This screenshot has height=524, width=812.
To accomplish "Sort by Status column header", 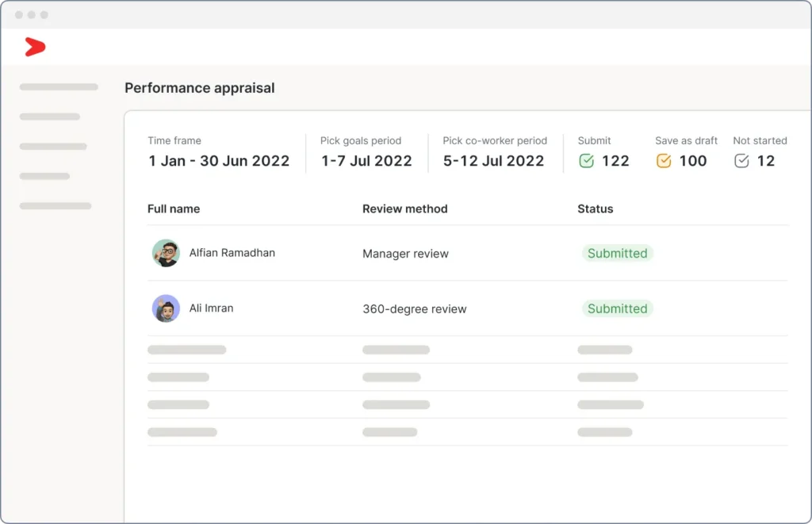I will click(595, 209).
